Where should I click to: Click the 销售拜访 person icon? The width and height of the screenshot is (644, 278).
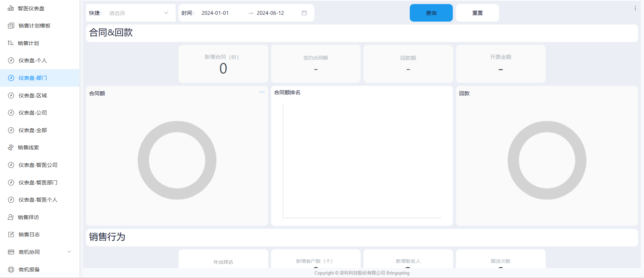11,217
